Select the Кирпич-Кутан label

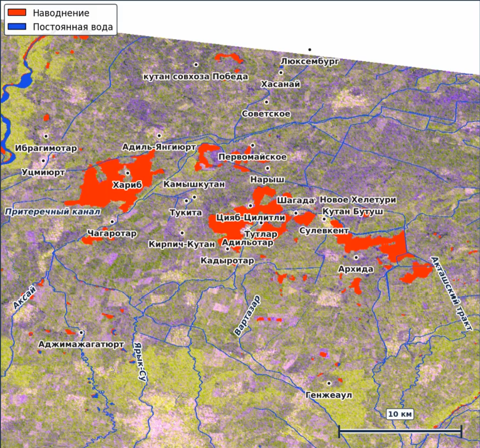click(182, 244)
